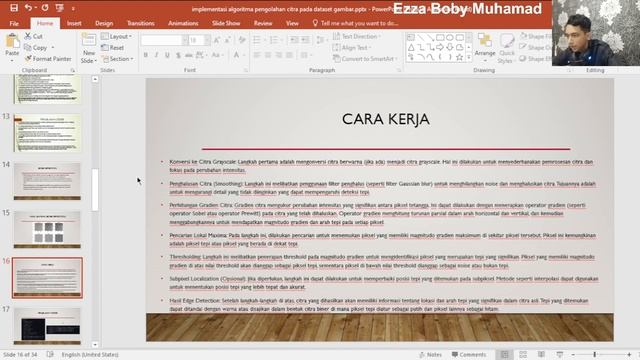Open the Clipboard pane launcher
The width and height of the screenshot is (640, 360).
[73, 70]
